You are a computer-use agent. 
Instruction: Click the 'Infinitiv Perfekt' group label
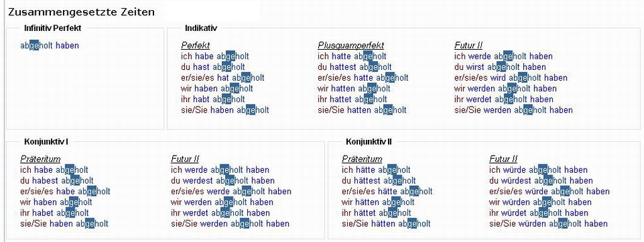(x=53, y=28)
